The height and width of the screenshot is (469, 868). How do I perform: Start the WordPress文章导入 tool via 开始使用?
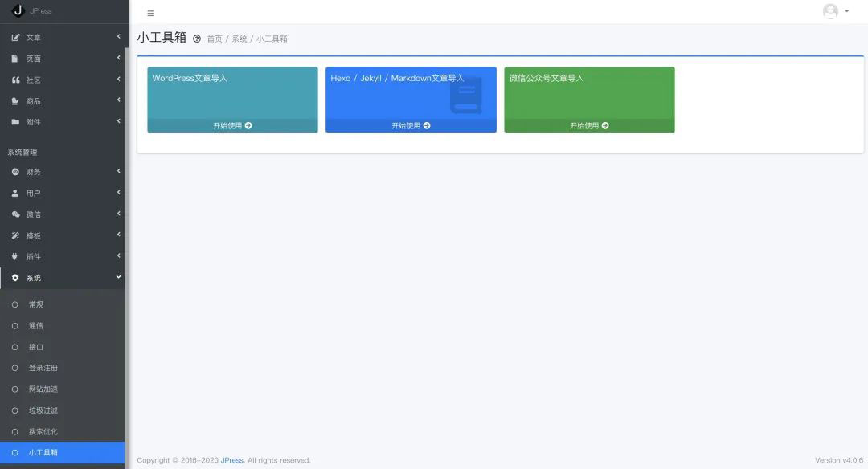click(x=232, y=126)
